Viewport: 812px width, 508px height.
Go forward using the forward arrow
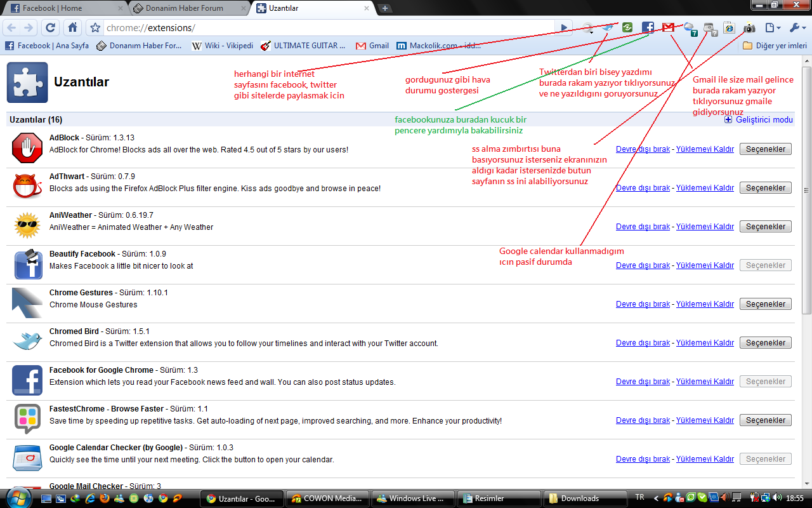coord(29,28)
